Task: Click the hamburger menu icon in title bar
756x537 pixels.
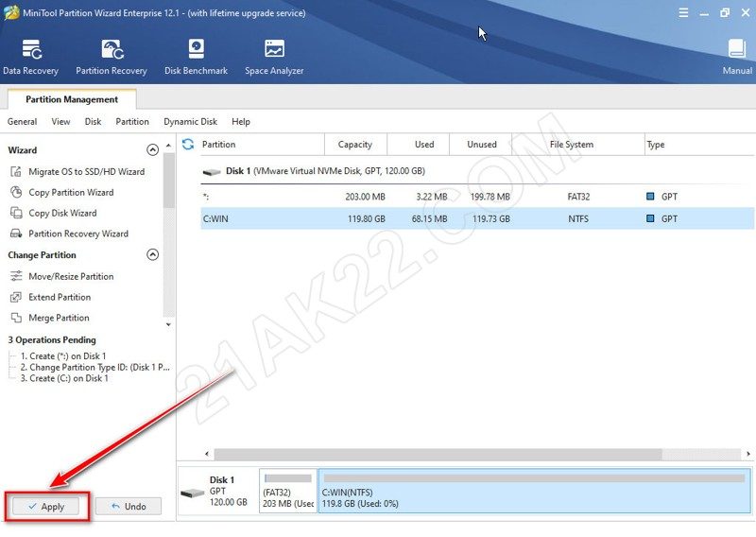Action: [683, 13]
